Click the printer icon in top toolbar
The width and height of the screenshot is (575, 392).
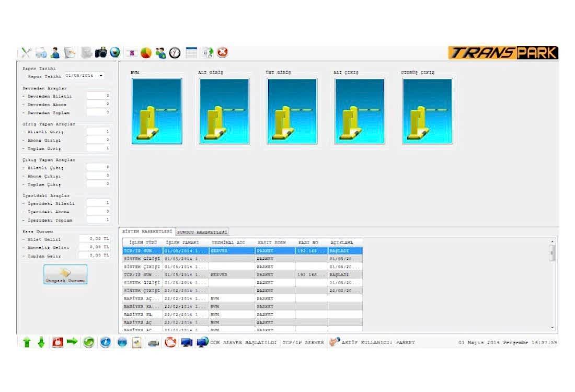41,53
